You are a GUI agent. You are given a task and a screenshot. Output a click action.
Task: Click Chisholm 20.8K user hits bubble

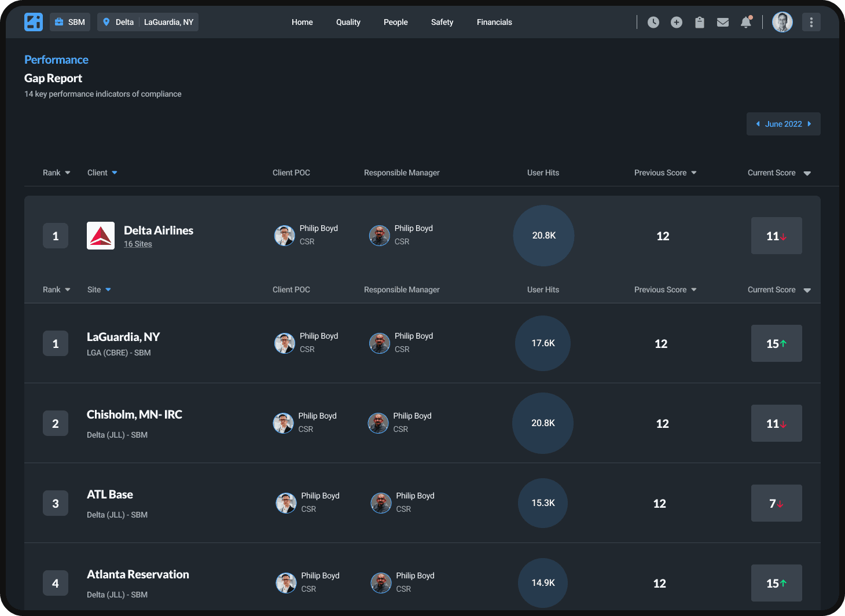(x=543, y=423)
